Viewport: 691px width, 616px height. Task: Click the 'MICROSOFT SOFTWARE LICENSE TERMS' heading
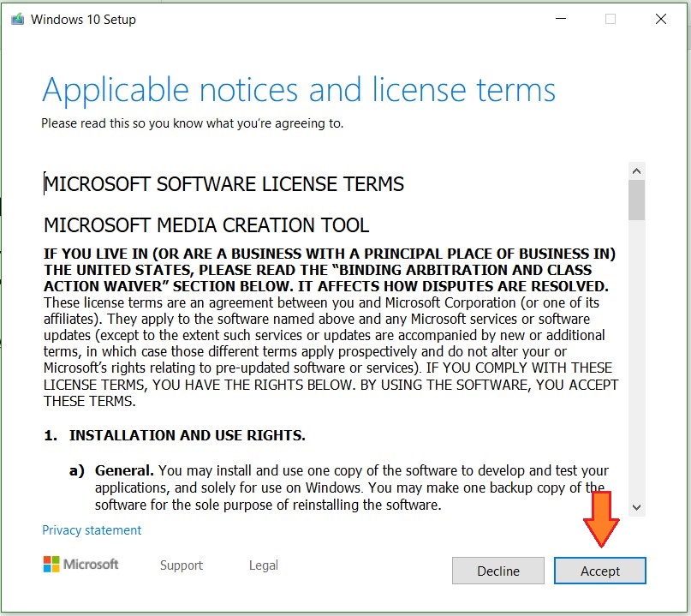coord(223,184)
